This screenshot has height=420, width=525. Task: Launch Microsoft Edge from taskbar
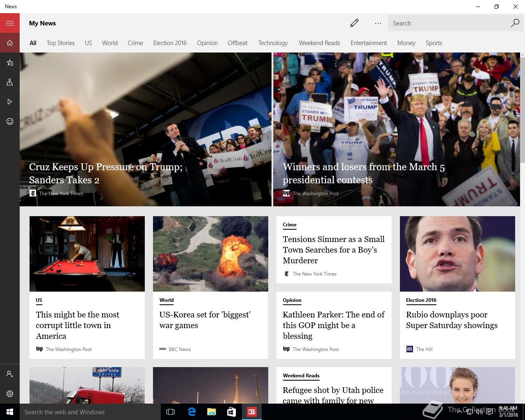coord(191,412)
